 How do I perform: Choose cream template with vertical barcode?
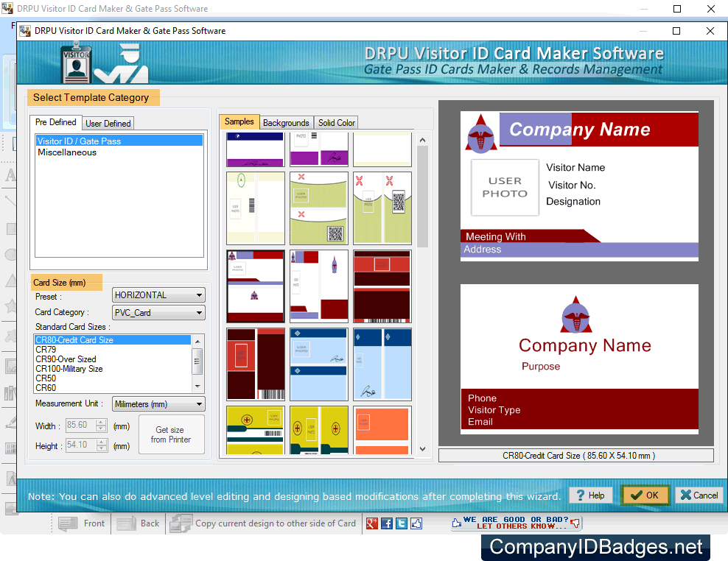tap(256, 208)
